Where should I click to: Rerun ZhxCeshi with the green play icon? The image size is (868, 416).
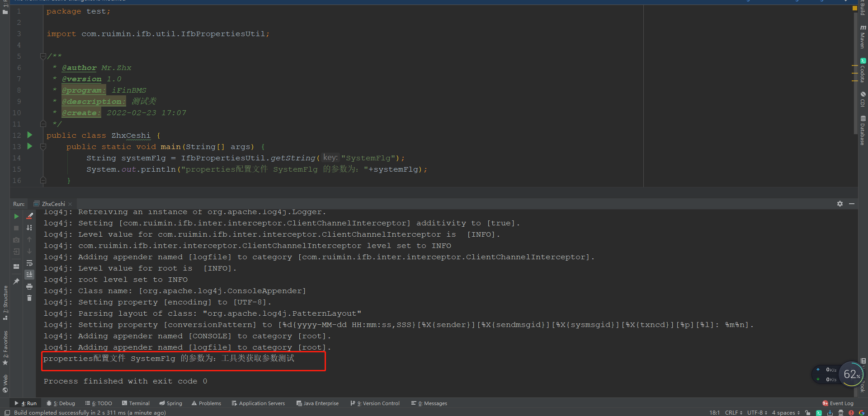click(x=16, y=216)
